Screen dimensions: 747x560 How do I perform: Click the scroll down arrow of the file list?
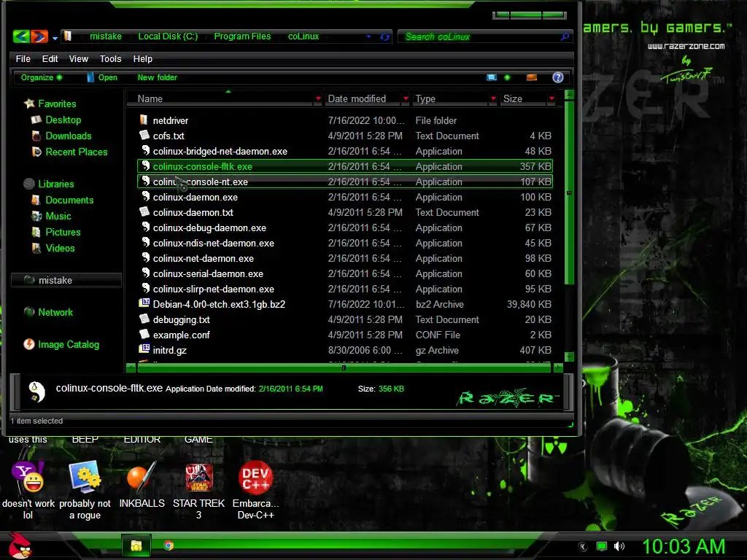tap(569, 357)
